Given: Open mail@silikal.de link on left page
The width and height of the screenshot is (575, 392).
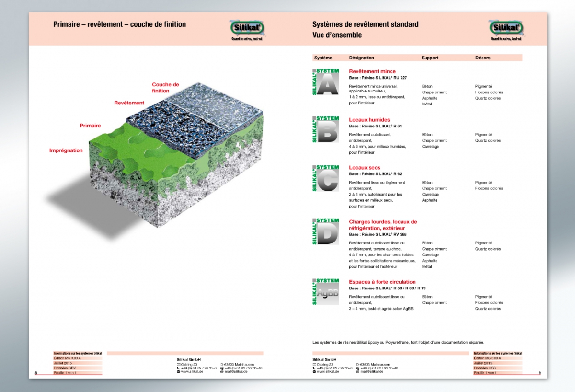Looking at the screenshot, I should click(x=236, y=371).
